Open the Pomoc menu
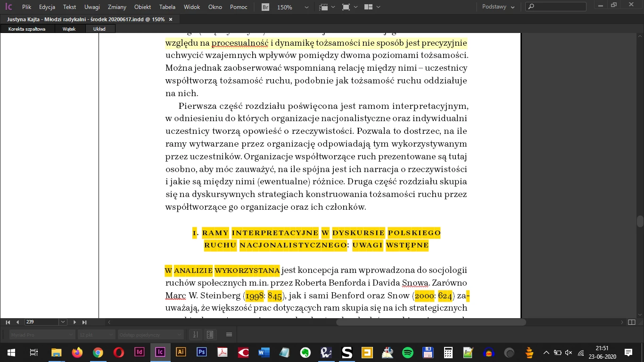The height and width of the screenshot is (362, 644). 239,7
